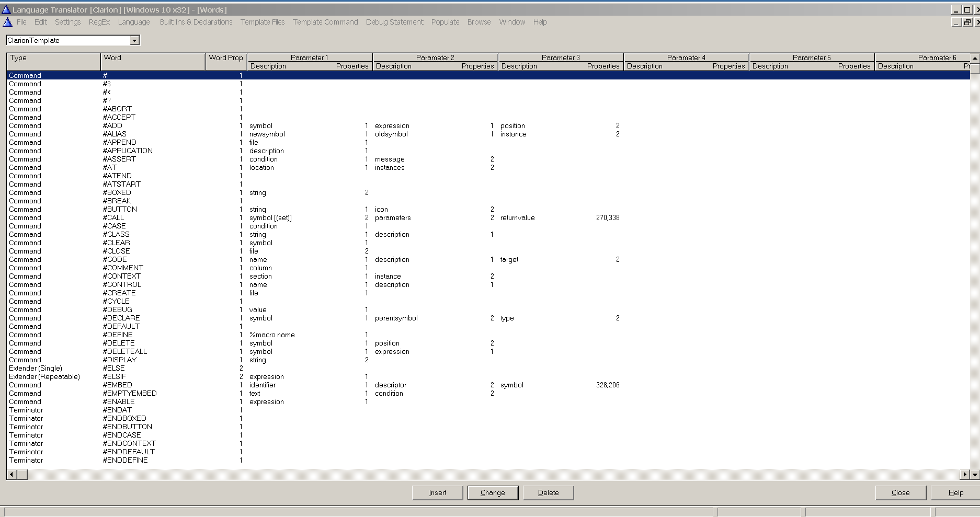Open the Template Command menu
Image resolution: width=980 pixels, height=517 pixels.
pos(325,22)
